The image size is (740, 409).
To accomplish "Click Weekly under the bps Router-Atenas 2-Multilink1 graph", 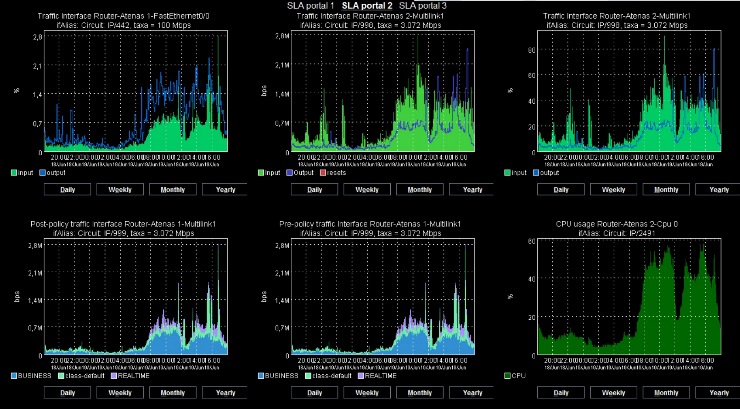I will tap(367, 190).
